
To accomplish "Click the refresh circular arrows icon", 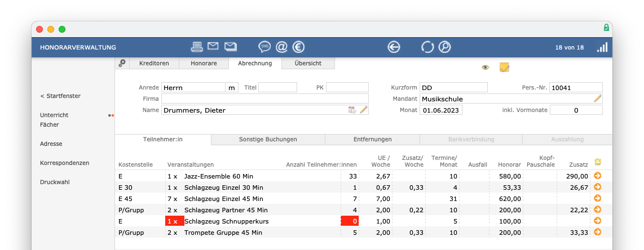I will (x=427, y=47).
